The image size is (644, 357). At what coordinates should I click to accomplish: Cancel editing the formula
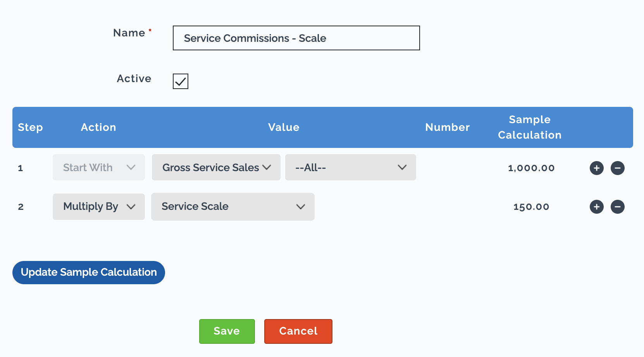[x=298, y=331]
